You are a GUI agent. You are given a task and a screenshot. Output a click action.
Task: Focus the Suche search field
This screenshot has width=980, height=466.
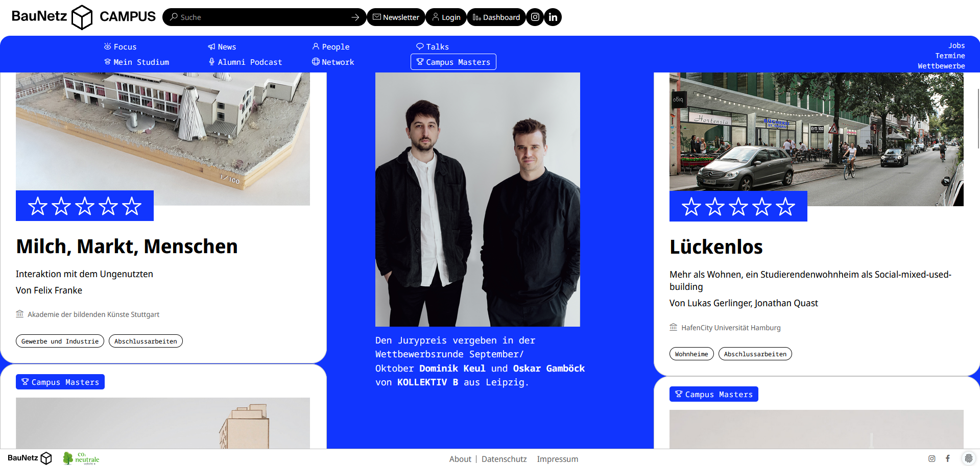point(260,17)
